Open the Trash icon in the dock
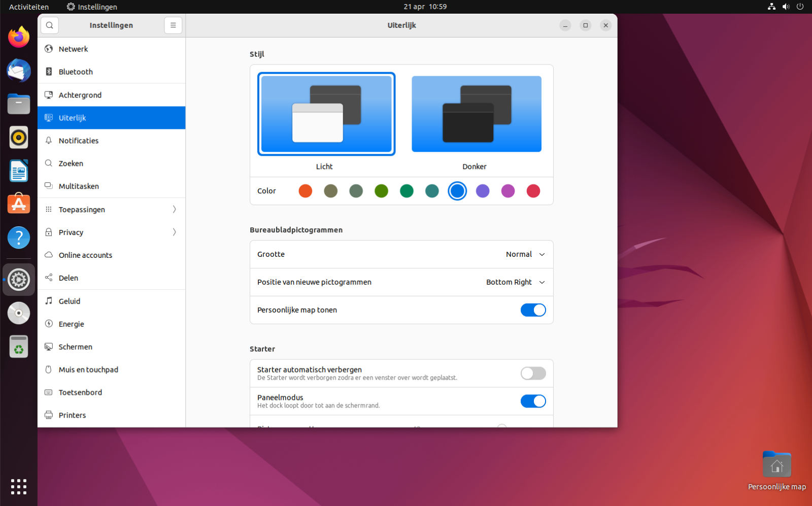 [x=19, y=347]
